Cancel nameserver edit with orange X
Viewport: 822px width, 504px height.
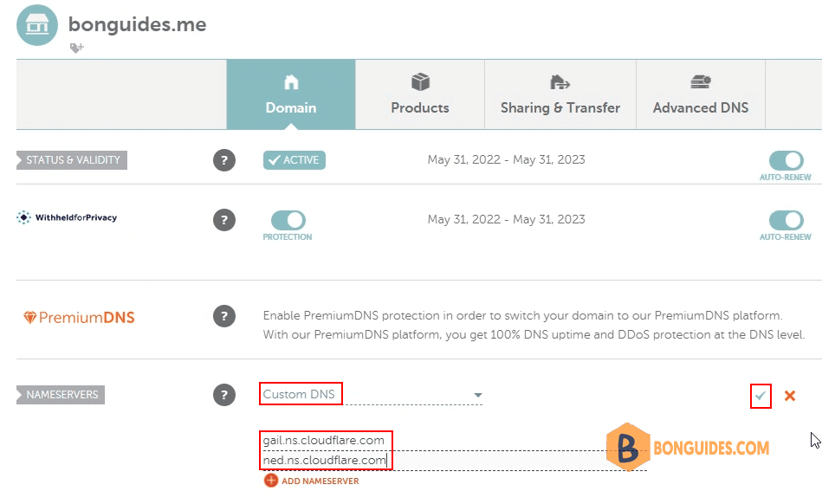click(x=790, y=396)
